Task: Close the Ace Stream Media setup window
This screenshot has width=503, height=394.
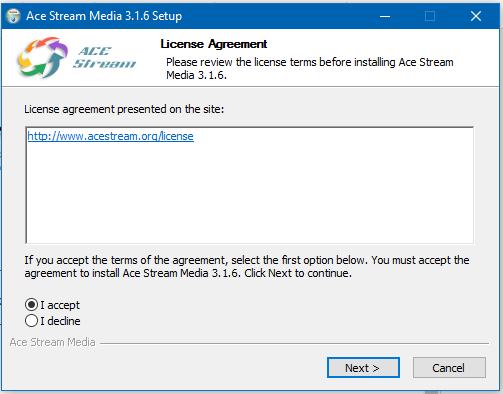Action: pyautogui.click(x=476, y=16)
